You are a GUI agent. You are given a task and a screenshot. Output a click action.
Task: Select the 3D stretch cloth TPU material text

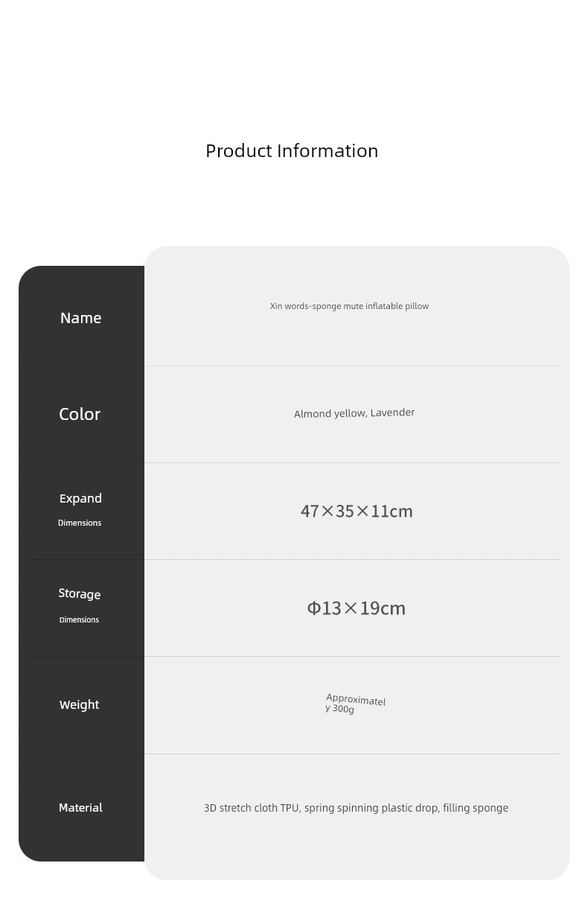pyautogui.click(x=252, y=808)
